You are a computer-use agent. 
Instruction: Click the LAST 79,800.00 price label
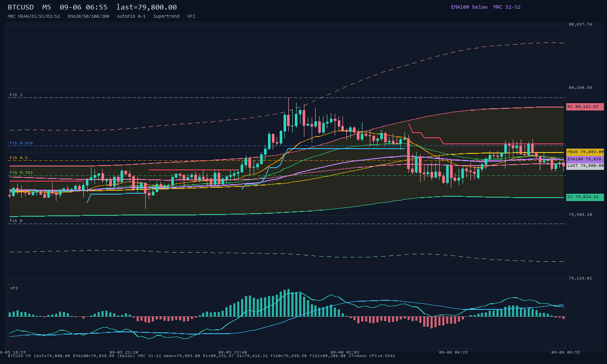pyautogui.click(x=585, y=166)
